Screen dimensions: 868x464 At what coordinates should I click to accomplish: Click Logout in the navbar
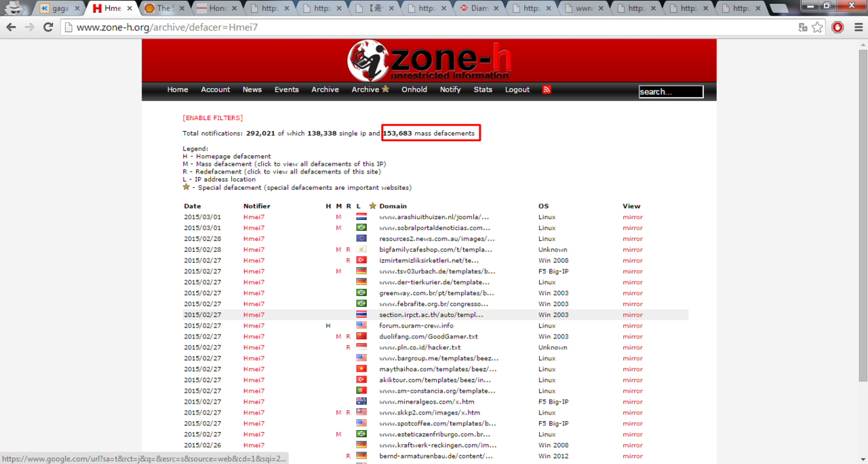pyautogui.click(x=517, y=90)
